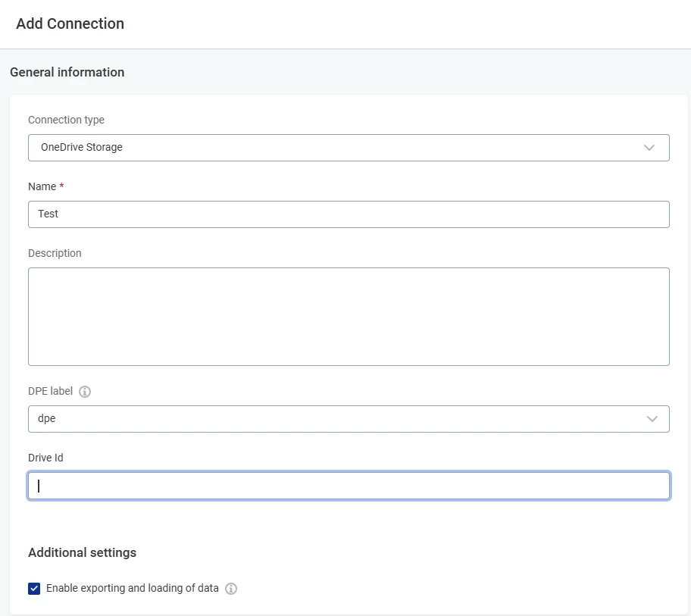691x616 pixels.
Task: Expand the Connection type chevron arrow
Action: 649,148
